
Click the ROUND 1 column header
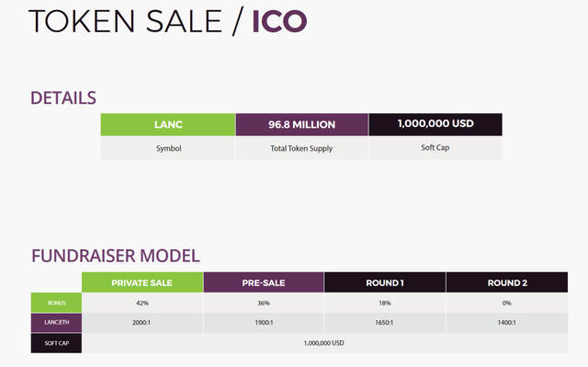385,282
